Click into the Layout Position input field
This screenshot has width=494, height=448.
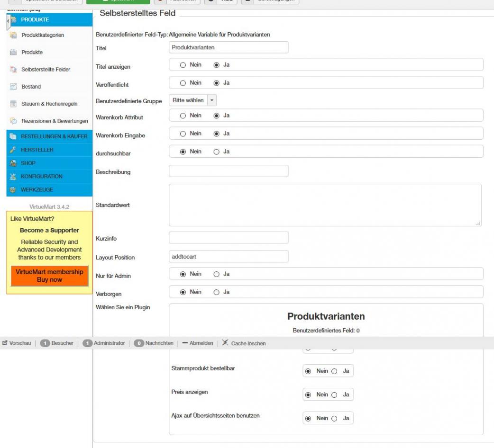pyautogui.click(x=229, y=256)
